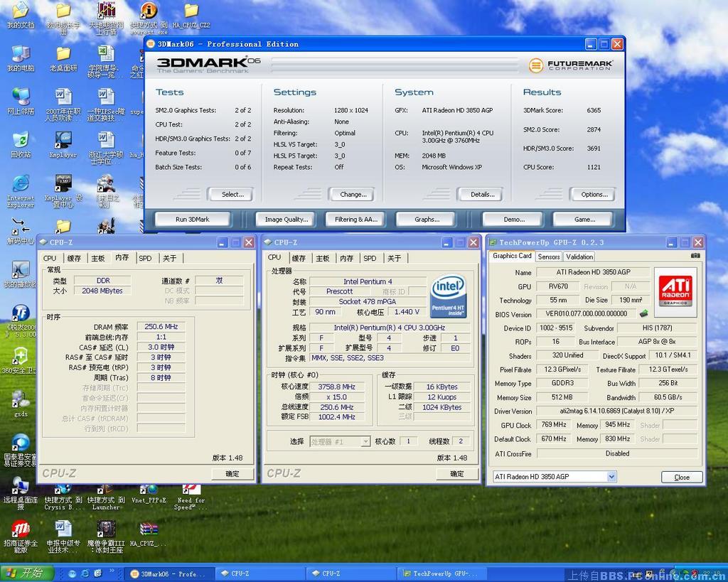This screenshot has height=582, width=728.
Task: Click the ATI Radeon logo in GPU-Z
Action: tap(675, 290)
